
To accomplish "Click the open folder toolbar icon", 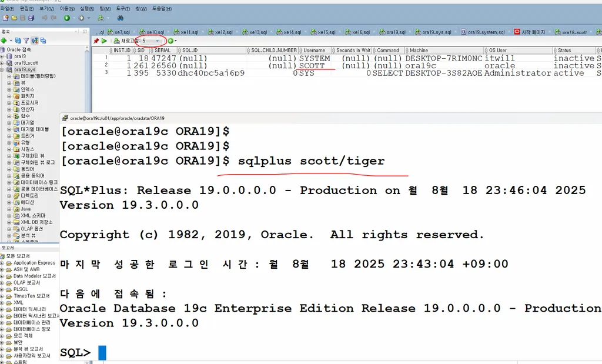I will pyautogui.click(x=14, y=18).
